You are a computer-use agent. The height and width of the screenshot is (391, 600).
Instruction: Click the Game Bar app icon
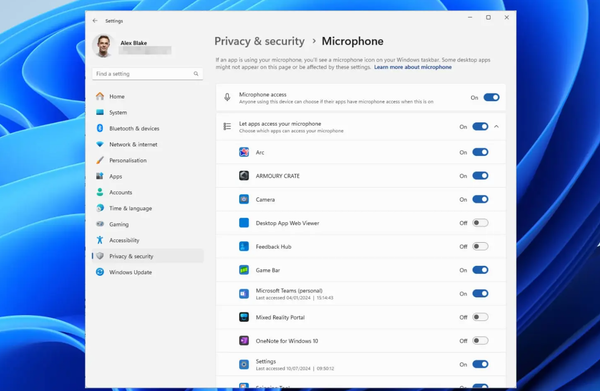click(244, 270)
